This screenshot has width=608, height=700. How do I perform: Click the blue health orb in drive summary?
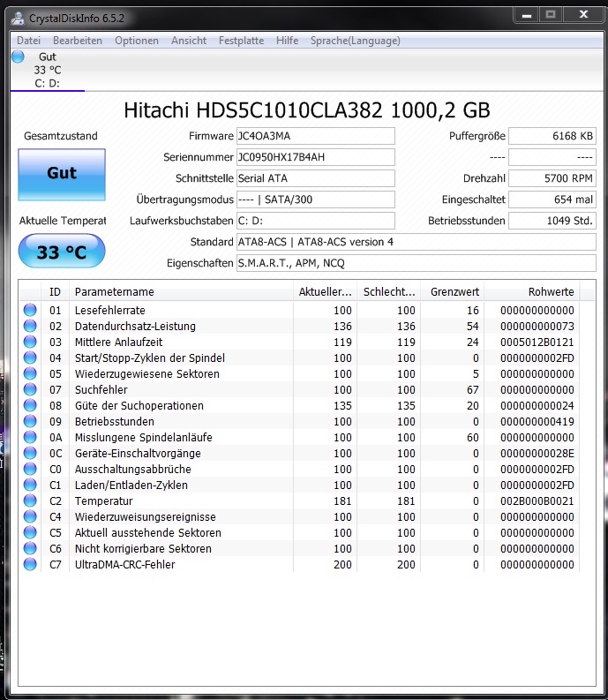pos(18,56)
